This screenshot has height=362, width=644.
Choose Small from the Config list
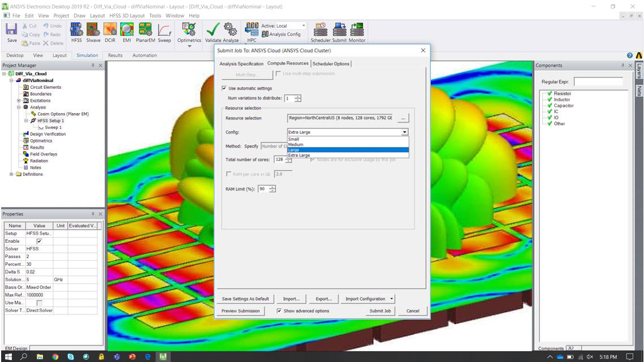point(348,139)
